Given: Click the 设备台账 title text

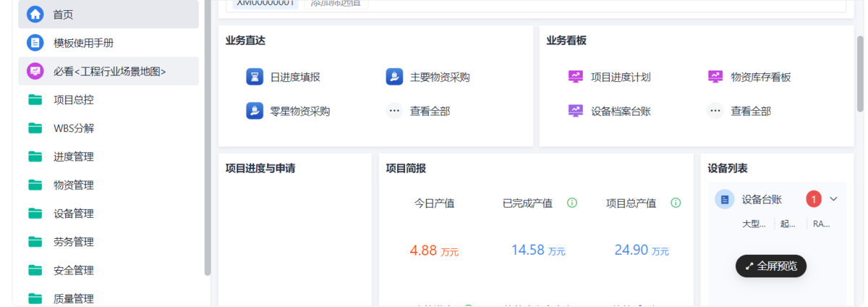Looking at the screenshot, I should [x=762, y=199].
